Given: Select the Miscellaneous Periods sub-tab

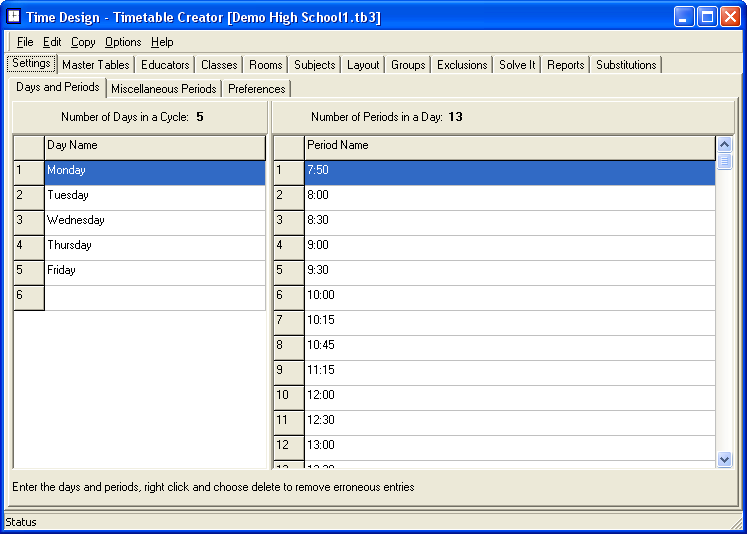Looking at the screenshot, I should (x=163, y=89).
